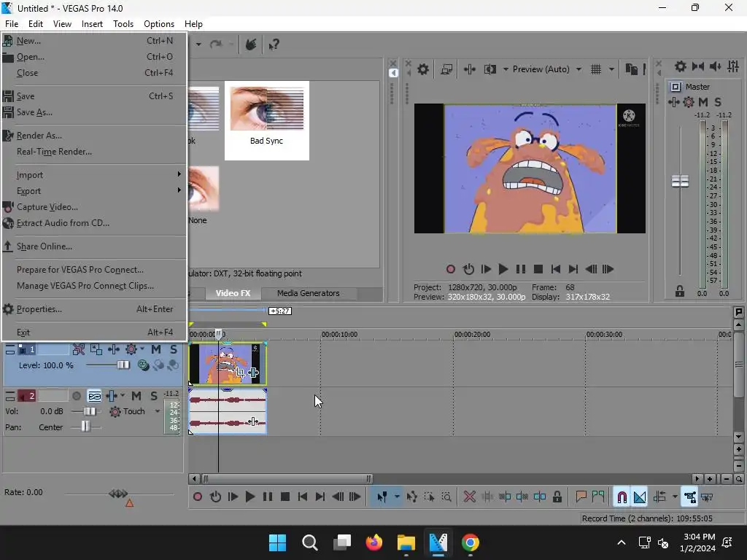Play the preview from video preview controls
The height and width of the screenshot is (560, 747).
(503, 270)
